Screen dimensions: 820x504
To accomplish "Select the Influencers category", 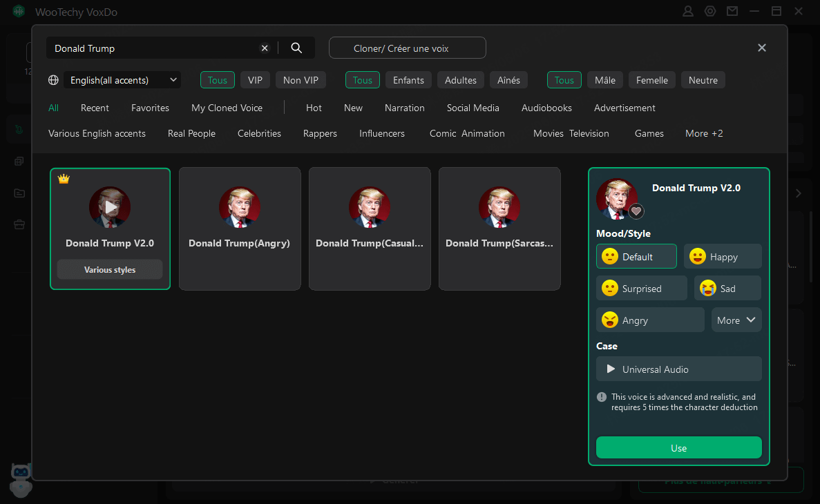I will tap(382, 133).
